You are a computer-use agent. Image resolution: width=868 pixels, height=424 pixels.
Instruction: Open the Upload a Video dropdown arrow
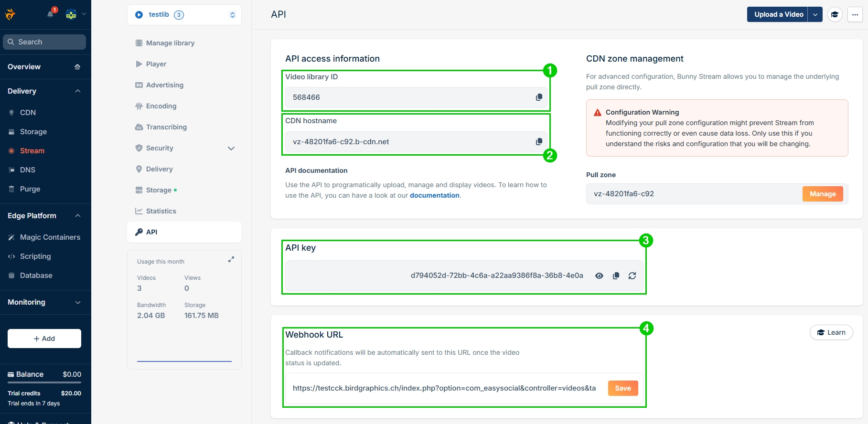tap(815, 15)
